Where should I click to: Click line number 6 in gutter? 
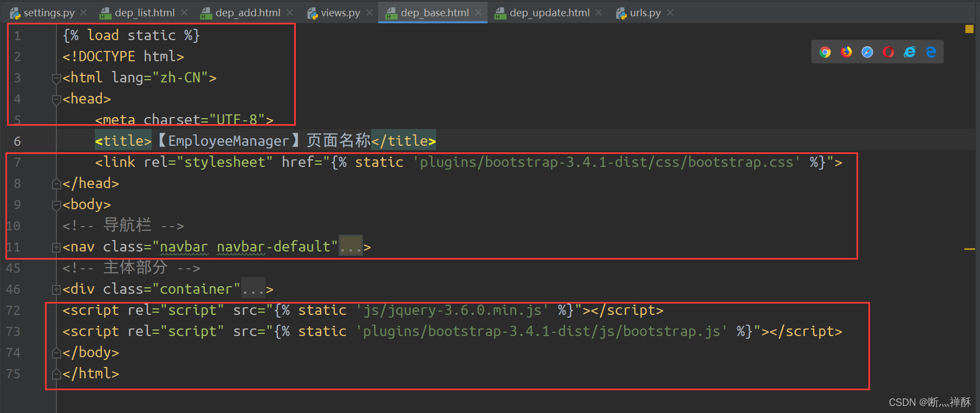tap(17, 141)
